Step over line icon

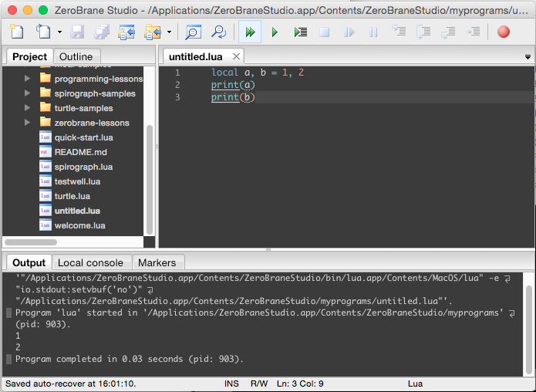coord(423,32)
